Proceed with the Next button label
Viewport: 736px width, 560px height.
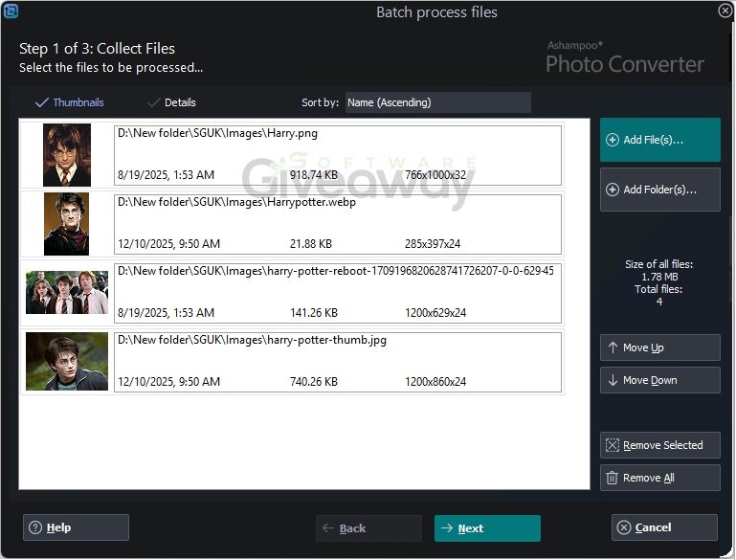point(471,528)
